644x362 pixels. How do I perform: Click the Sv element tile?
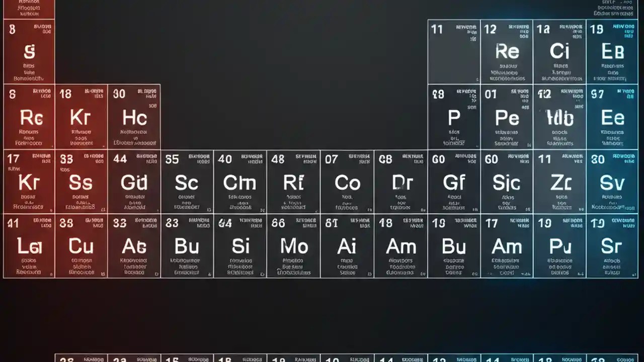pyautogui.click(x=612, y=182)
